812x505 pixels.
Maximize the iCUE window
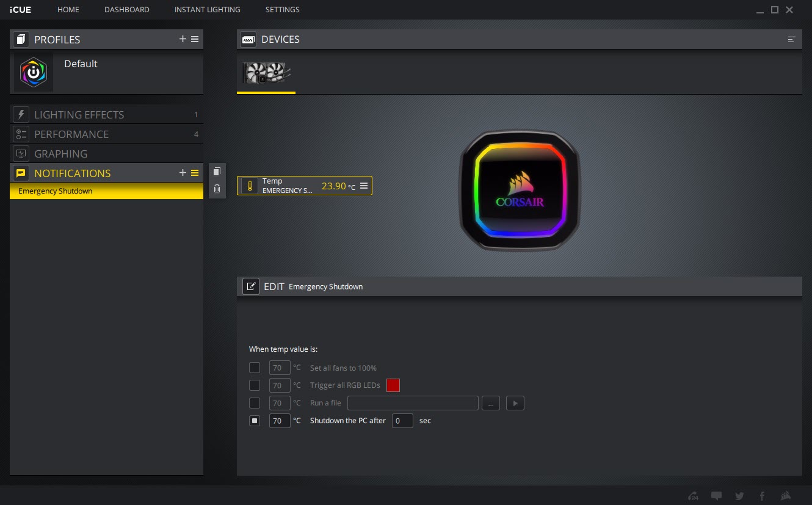point(775,10)
